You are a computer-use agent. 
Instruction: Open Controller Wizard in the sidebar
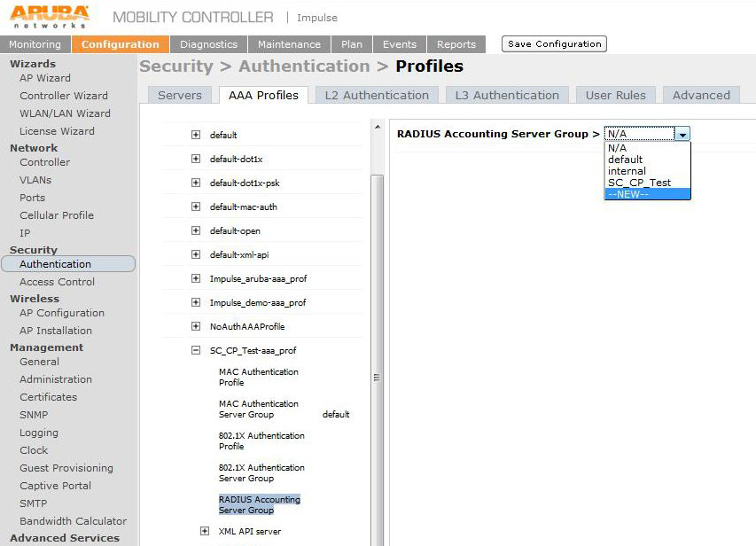pos(64,96)
